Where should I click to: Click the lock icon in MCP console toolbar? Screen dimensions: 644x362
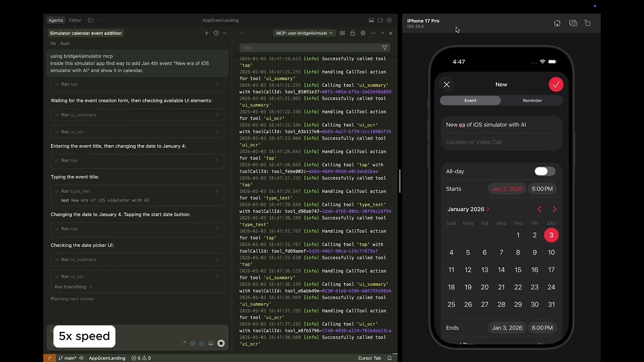coord(353,33)
